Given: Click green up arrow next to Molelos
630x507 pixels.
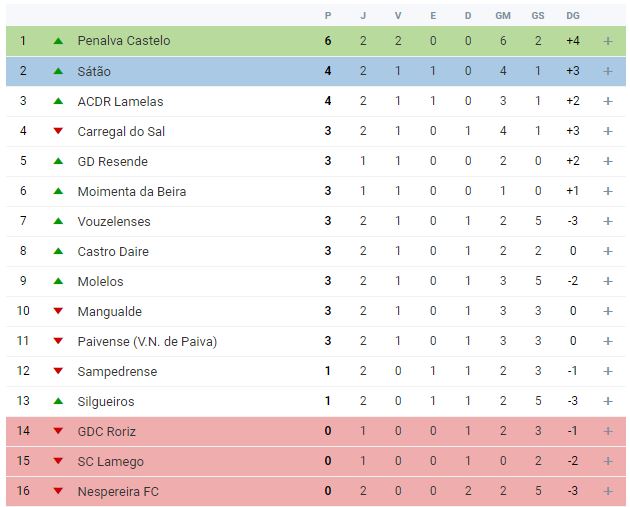Looking at the screenshot, I should pyautogui.click(x=58, y=281).
